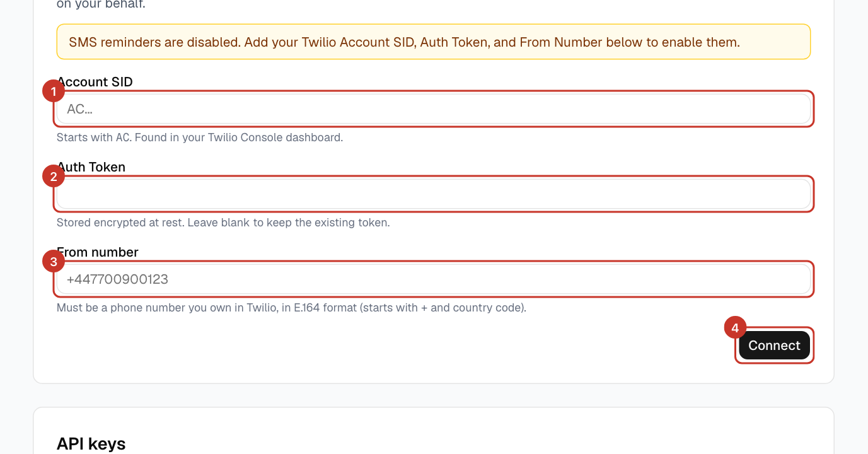Click the Connect button
Screen dimensions: 868x454
click(x=774, y=346)
